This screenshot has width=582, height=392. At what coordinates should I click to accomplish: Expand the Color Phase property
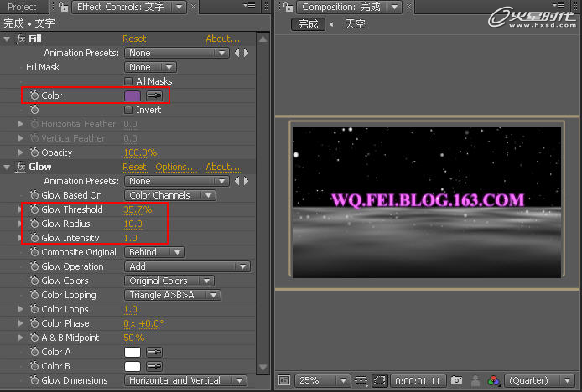click(x=21, y=323)
